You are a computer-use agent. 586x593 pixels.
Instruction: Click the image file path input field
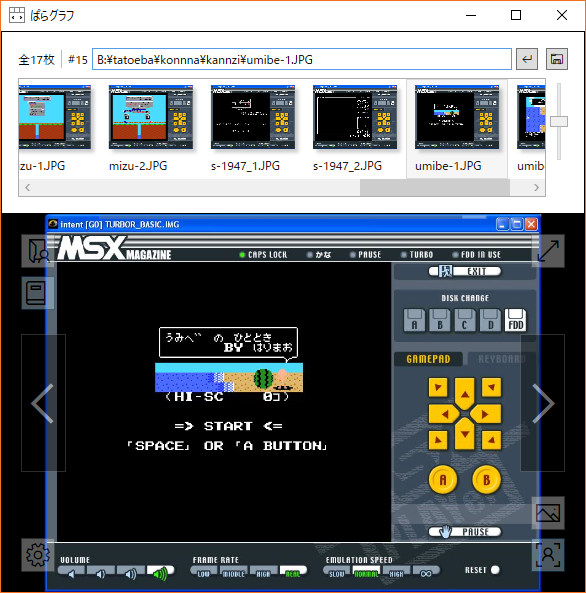(x=302, y=59)
